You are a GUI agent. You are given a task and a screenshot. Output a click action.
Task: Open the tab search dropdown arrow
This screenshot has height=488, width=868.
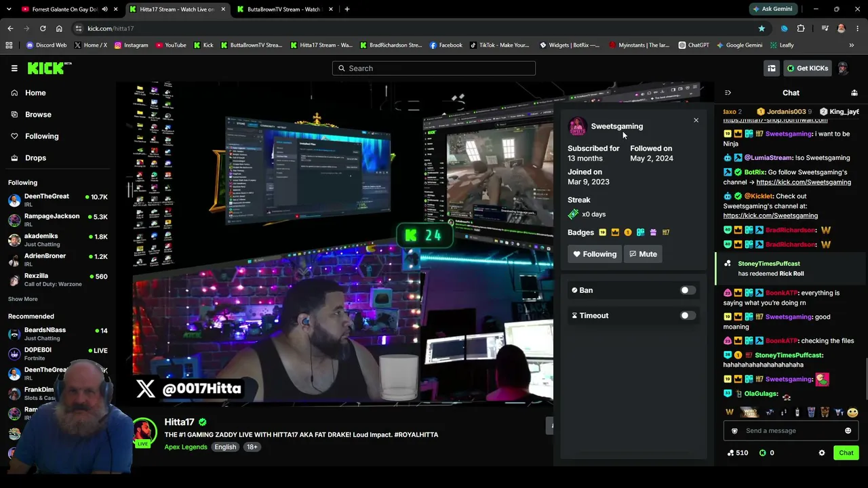[10, 9]
